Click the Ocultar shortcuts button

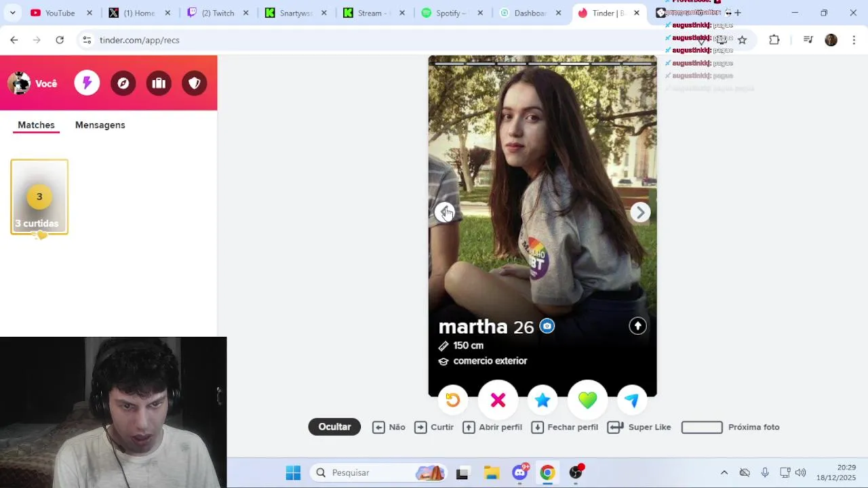click(x=334, y=426)
